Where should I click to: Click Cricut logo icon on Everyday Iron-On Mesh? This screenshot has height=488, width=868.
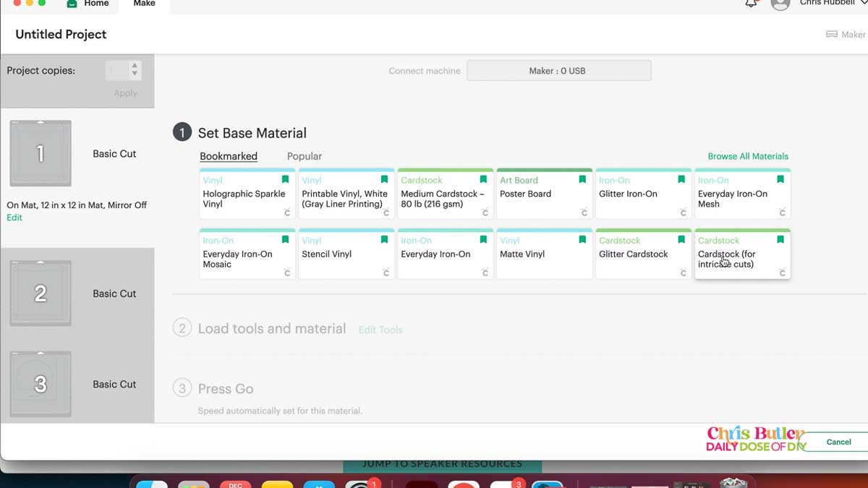pyautogui.click(x=783, y=213)
